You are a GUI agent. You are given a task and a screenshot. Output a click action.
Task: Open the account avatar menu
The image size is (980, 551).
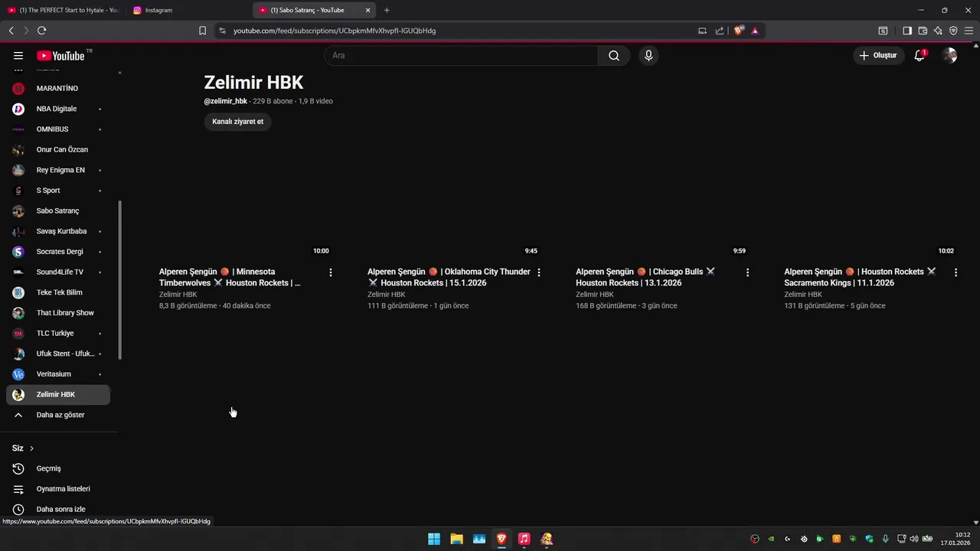point(949,56)
